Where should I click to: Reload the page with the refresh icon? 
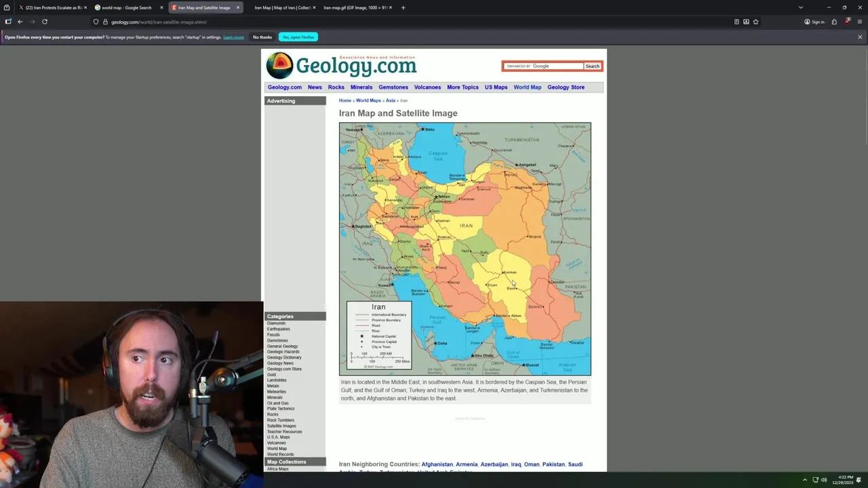(x=45, y=22)
